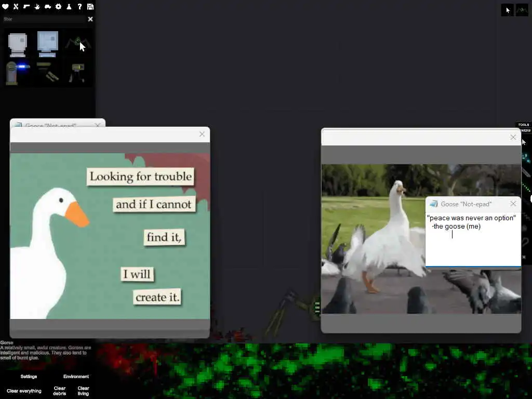
Task: Open the saved contraptions floppy-disk icon
Action: point(90,6)
